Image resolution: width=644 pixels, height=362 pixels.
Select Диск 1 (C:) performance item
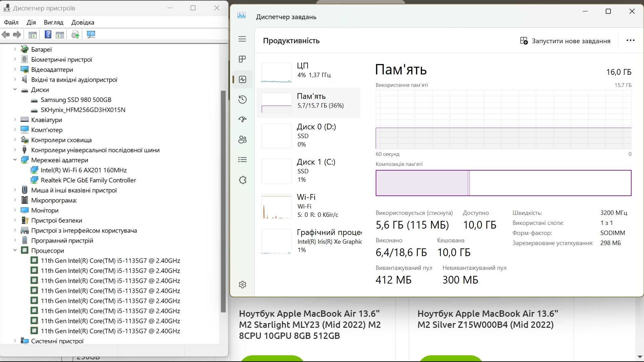[309, 171]
